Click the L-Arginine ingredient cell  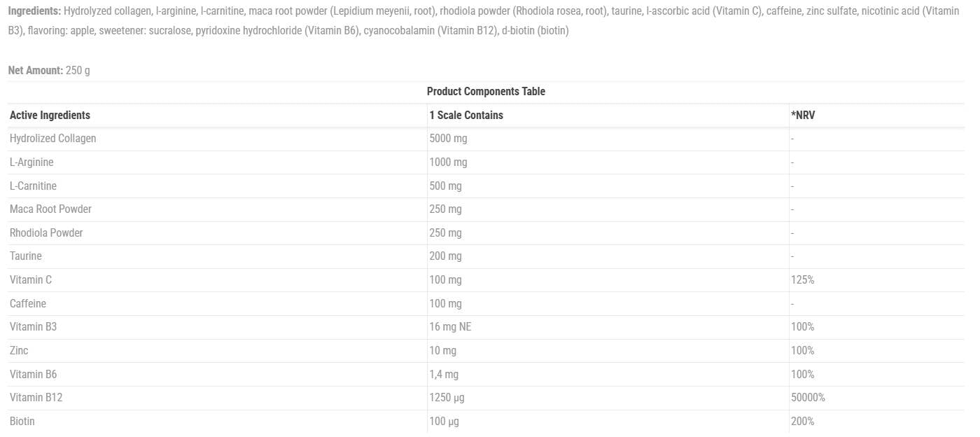tap(31, 162)
